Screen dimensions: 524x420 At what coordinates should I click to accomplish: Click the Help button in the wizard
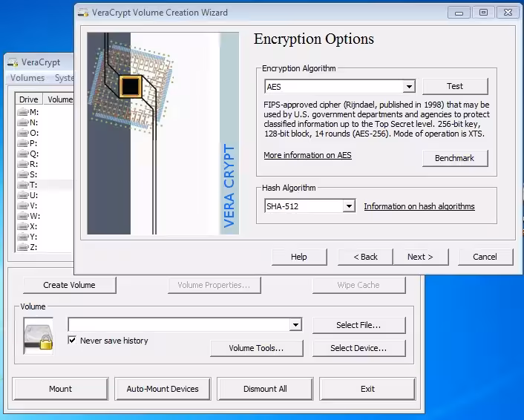click(x=299, y=257)
